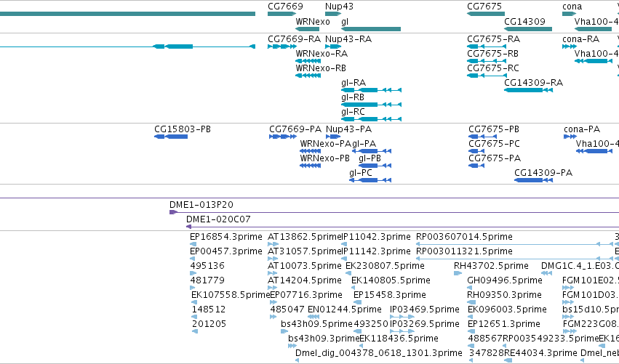Select protein label cona-PA

pos(582,129)
